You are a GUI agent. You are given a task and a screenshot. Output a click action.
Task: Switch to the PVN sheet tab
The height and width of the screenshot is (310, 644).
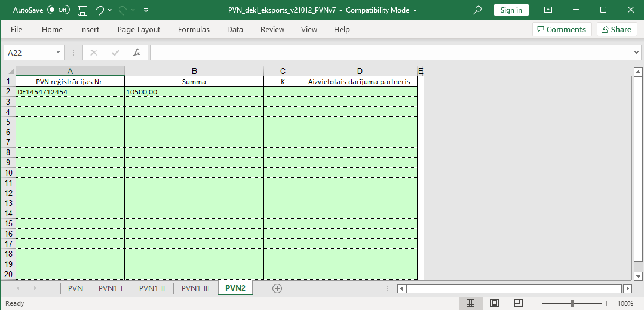click(x=75, y=288)
